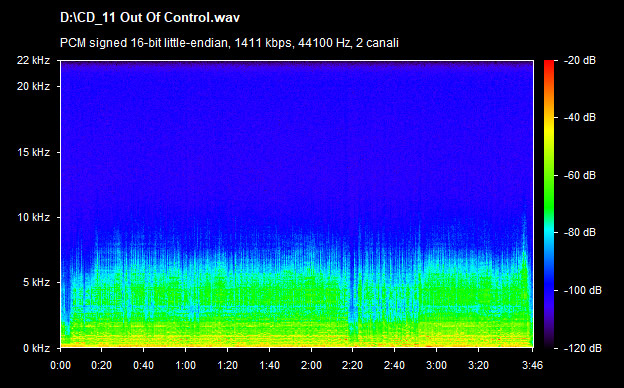Select the 0:00 time axis label
Viewport: 624px width, 388px height.
click(60, 365)
